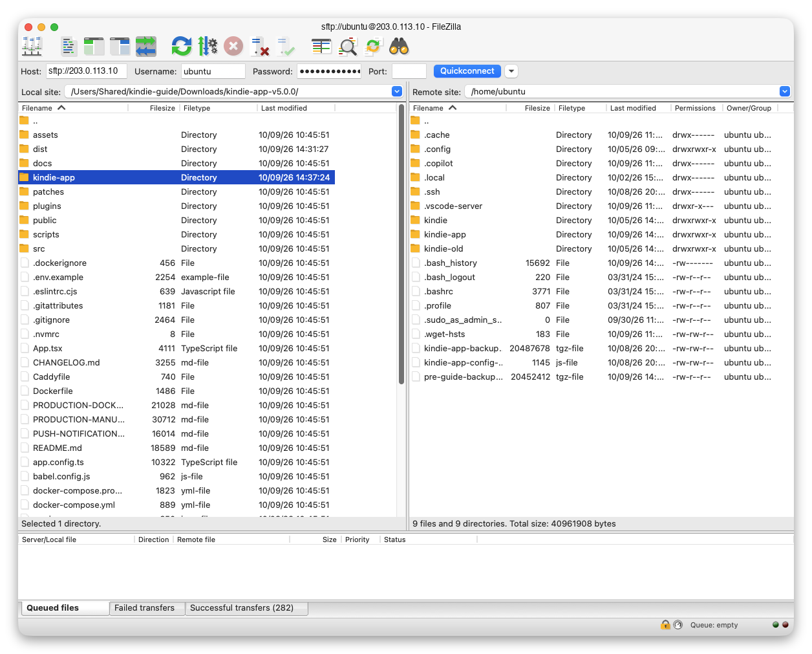Click the Quickconnect button
The width and height of the screenshot is (812, 654).
467,71
